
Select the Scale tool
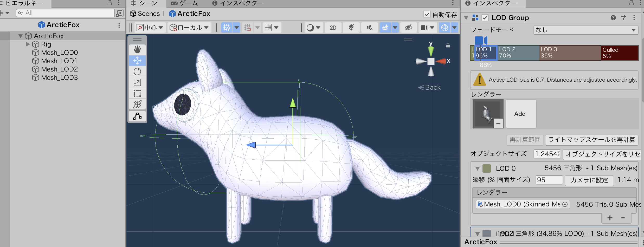(137, 82)
